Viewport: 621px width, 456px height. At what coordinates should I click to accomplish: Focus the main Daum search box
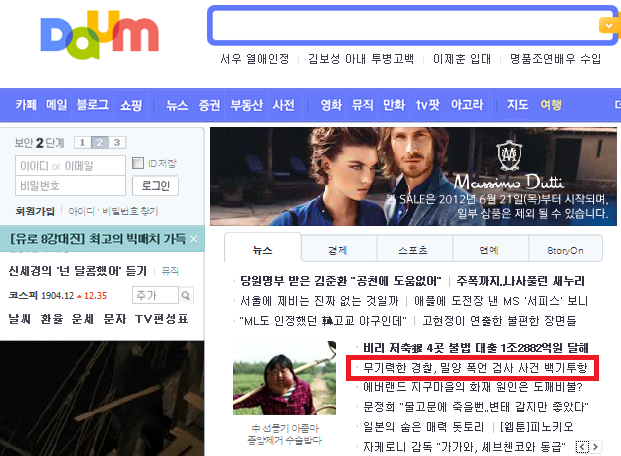[406, 26]
